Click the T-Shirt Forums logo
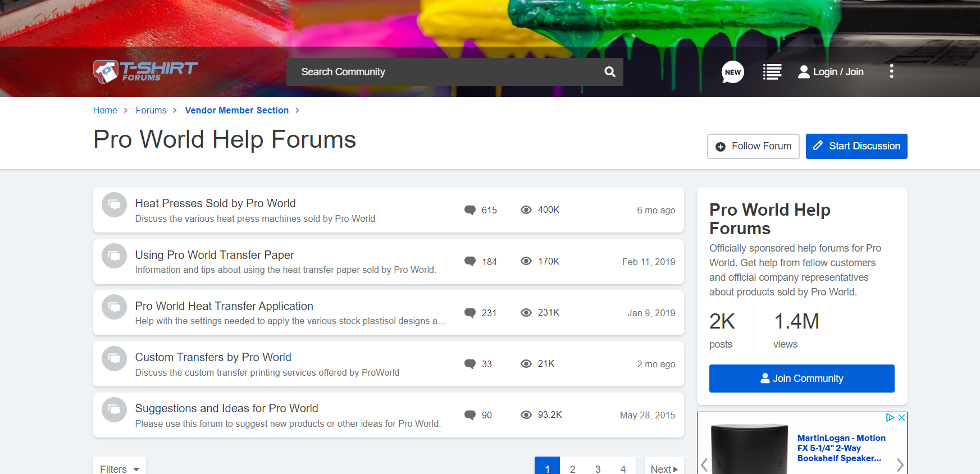 tap(145, 71)
